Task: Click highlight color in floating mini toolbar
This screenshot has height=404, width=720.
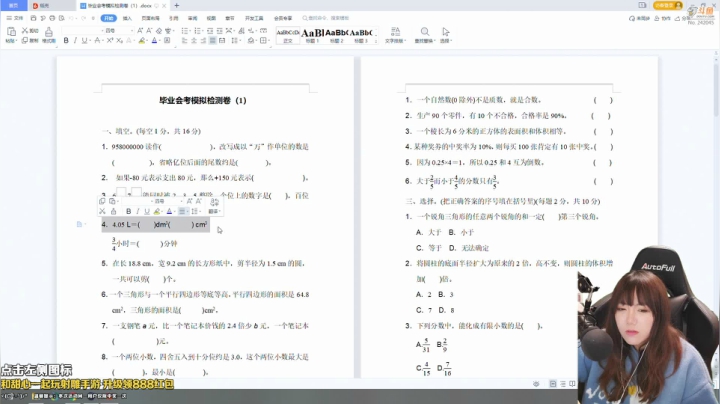Action: point(158,211)
